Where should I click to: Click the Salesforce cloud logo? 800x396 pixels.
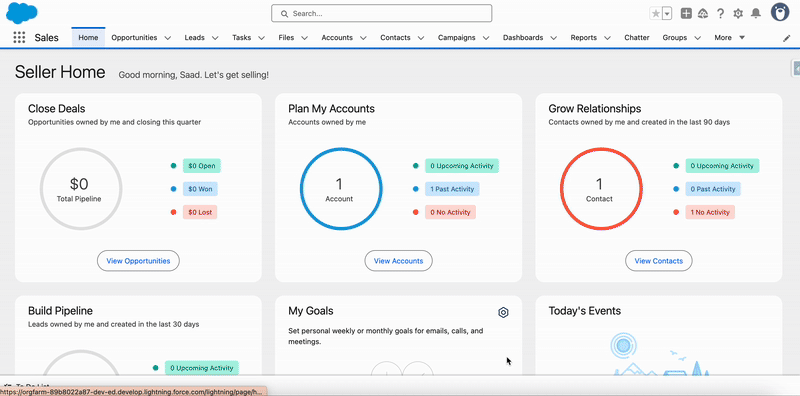21,13
